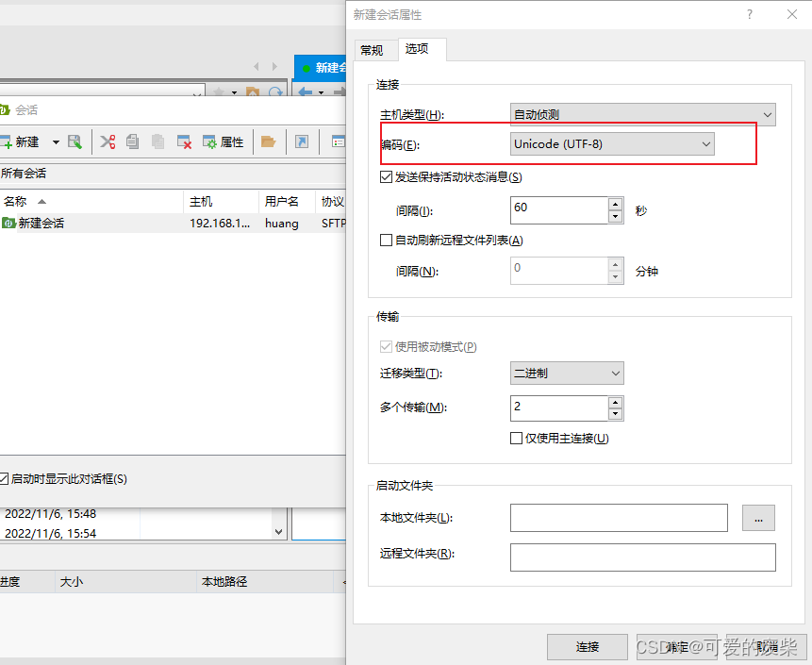Click the Delete session icon
Viewport: 812px width, 665px height.
pos(184,141)
